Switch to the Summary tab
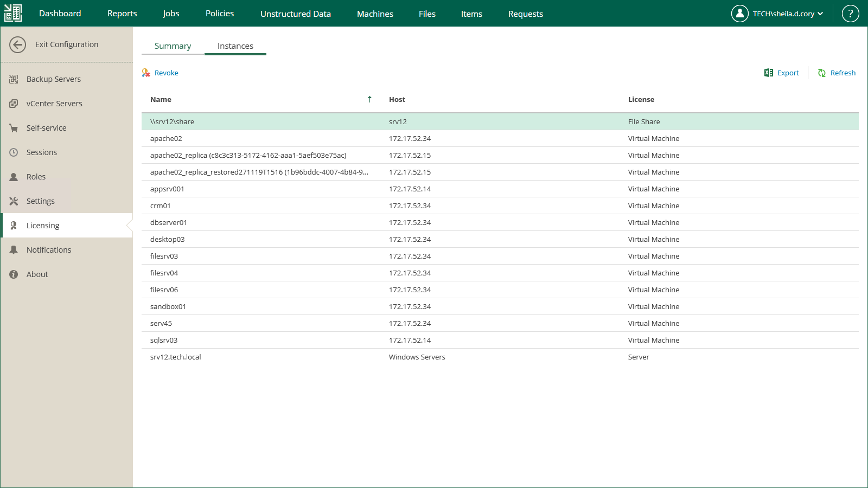Viewport: 868px width, 488px height. [173, 46]
